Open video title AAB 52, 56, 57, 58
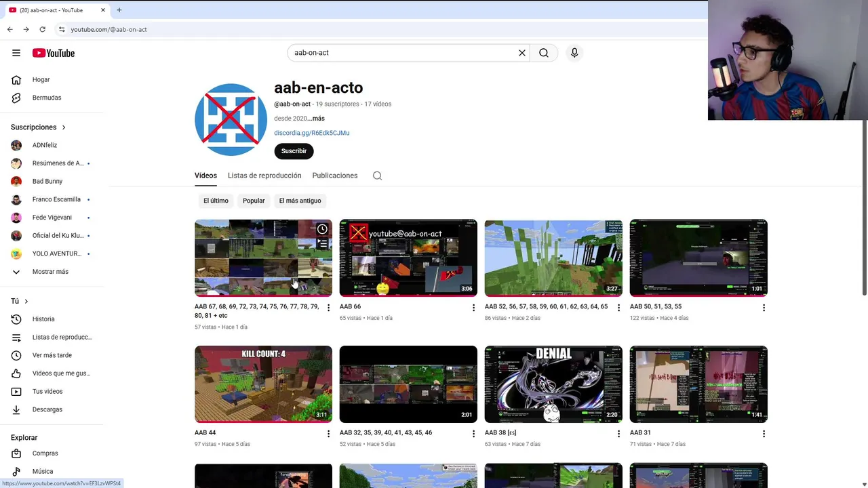Screen dimensions: 868x488 (x=546, y=306)
